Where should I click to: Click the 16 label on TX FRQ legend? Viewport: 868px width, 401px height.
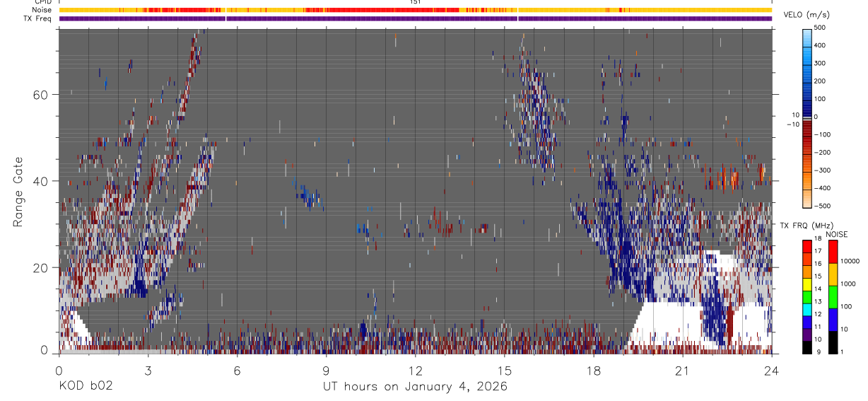point(818,265)
